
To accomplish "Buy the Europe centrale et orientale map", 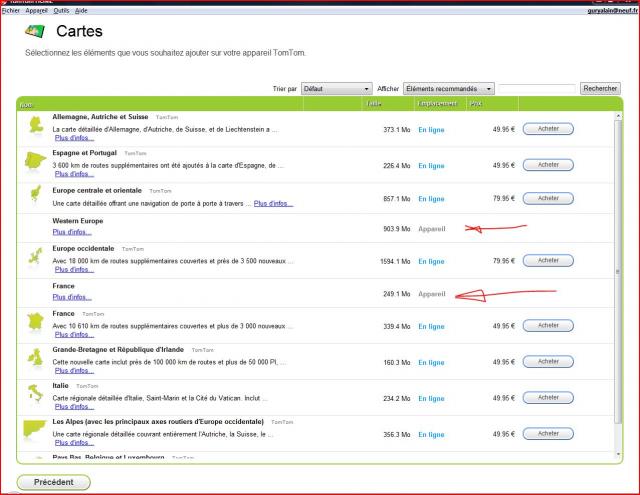I will point(548,198).
